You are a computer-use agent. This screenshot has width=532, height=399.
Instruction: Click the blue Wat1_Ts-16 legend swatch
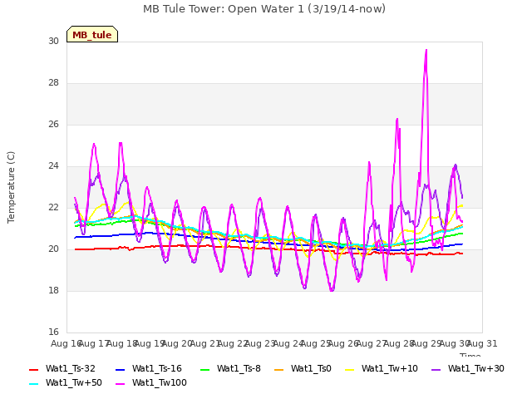(121, 369)
